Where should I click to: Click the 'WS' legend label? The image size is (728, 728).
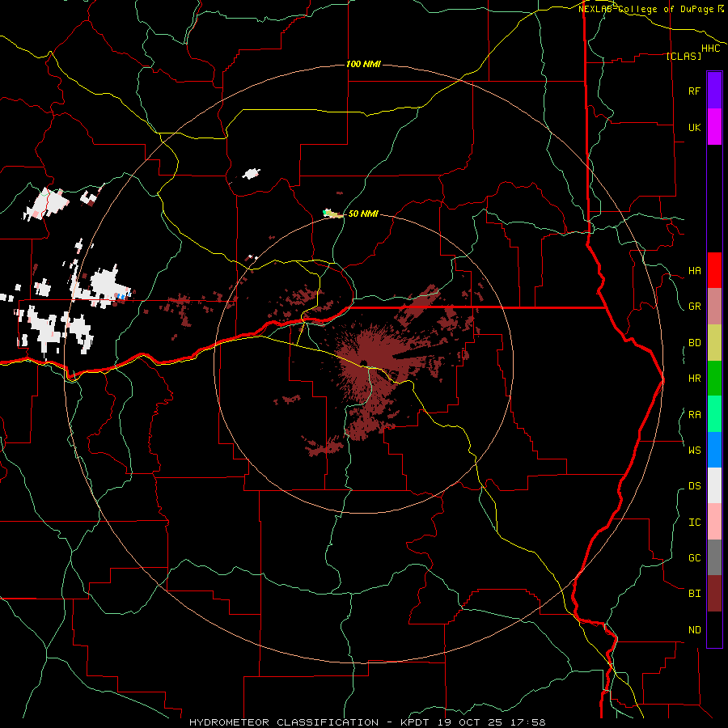pyautogui.click(x=694, y=450)
